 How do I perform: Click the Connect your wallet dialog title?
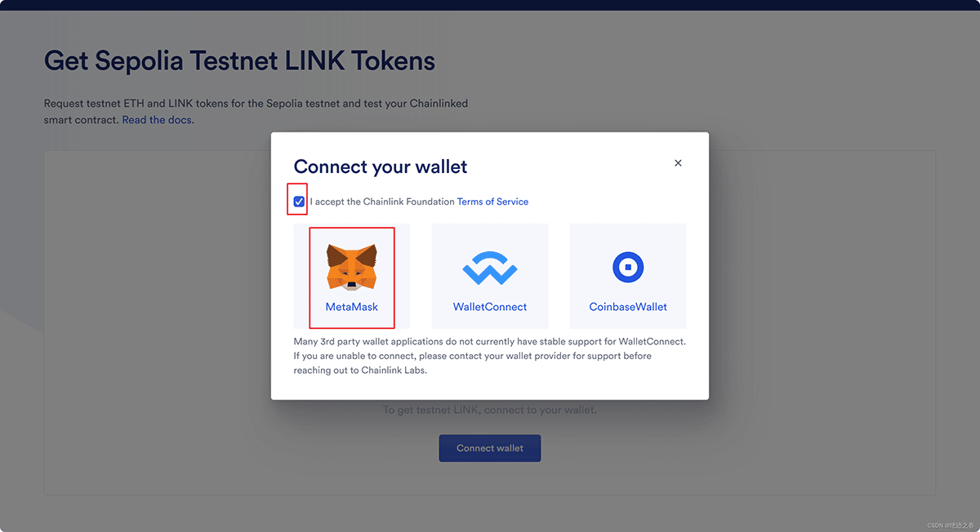[381, 166]
